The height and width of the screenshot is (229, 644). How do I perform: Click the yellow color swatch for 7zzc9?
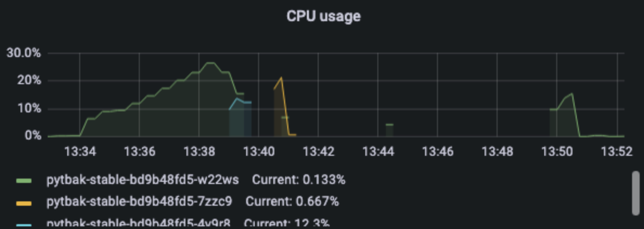[x=24, y=203]
